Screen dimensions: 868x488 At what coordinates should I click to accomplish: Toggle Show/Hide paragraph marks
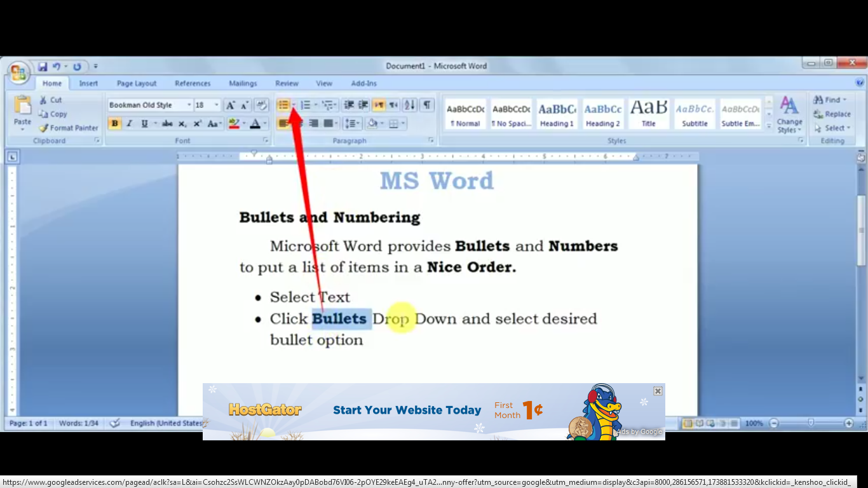click(427, 105)
